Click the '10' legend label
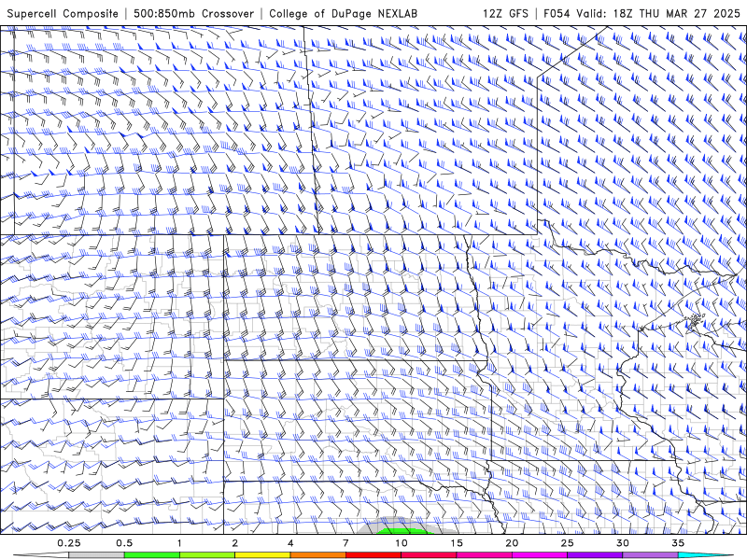The image size is (747, 560). click(402, 543)
